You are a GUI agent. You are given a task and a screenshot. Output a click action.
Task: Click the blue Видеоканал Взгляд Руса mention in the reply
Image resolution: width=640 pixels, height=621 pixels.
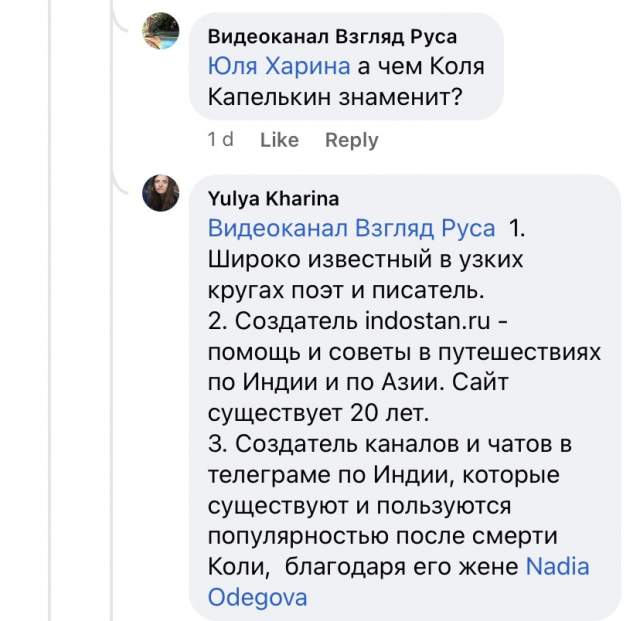pos(351,228)
